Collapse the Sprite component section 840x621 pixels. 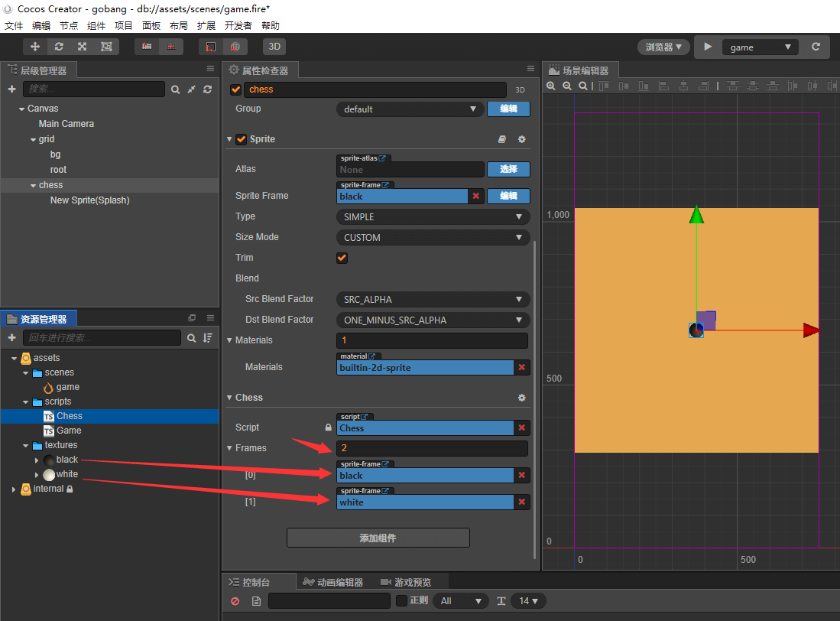point(229,139)
